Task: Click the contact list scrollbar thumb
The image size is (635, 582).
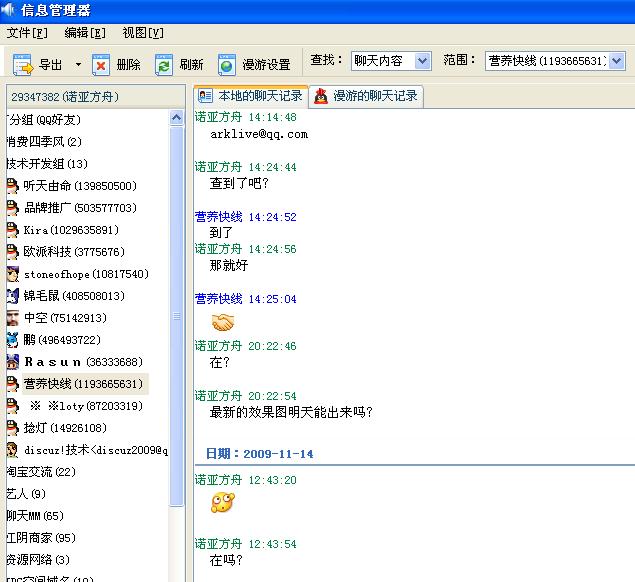Action: (x=177, y=316)
